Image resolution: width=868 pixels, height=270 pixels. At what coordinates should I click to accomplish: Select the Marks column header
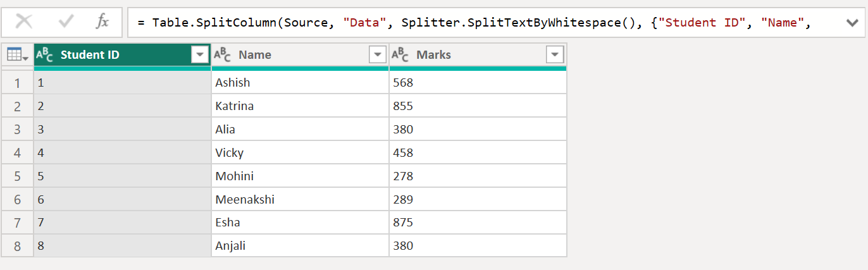tap(468, 55)
